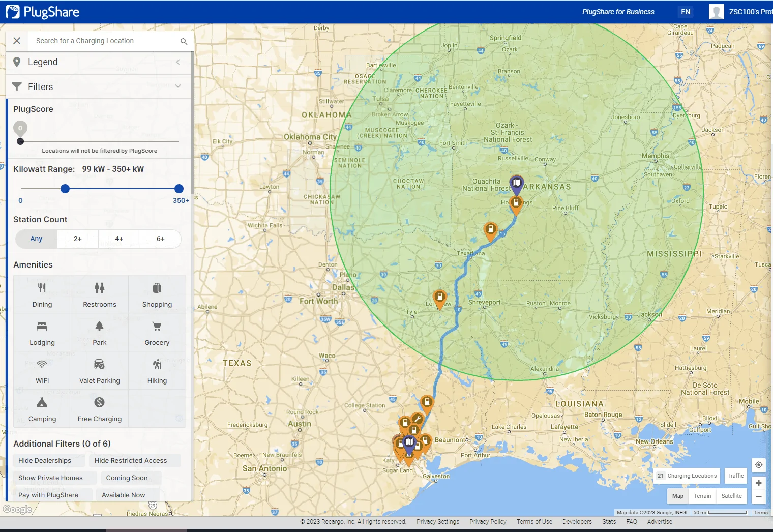Open ZSC100's Profile menu
Screen dimensions: 773x532
click(x=751, y=12)
